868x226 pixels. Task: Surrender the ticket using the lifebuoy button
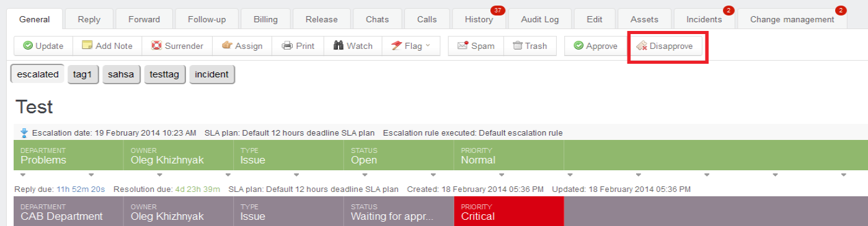point(177,46)
